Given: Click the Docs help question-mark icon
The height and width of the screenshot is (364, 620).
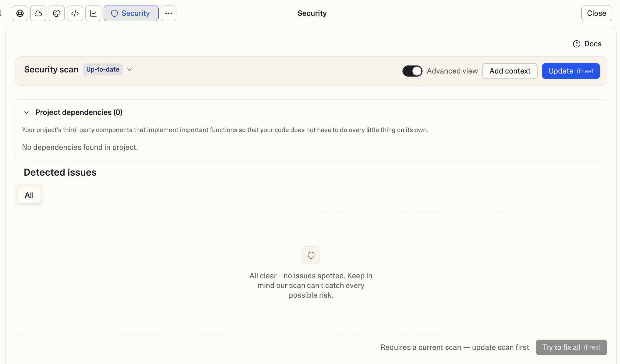Looking at the screenshot, I should 577,44.
